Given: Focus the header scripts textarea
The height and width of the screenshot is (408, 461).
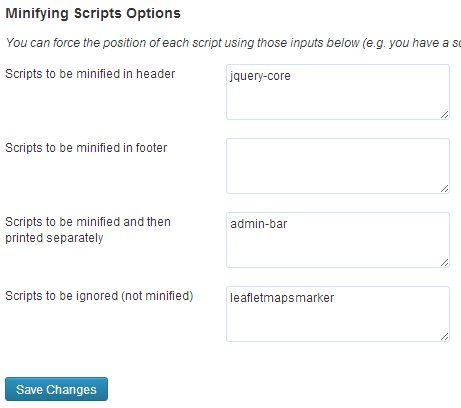Looking at the screenshot, I should [x=338, y=92].
